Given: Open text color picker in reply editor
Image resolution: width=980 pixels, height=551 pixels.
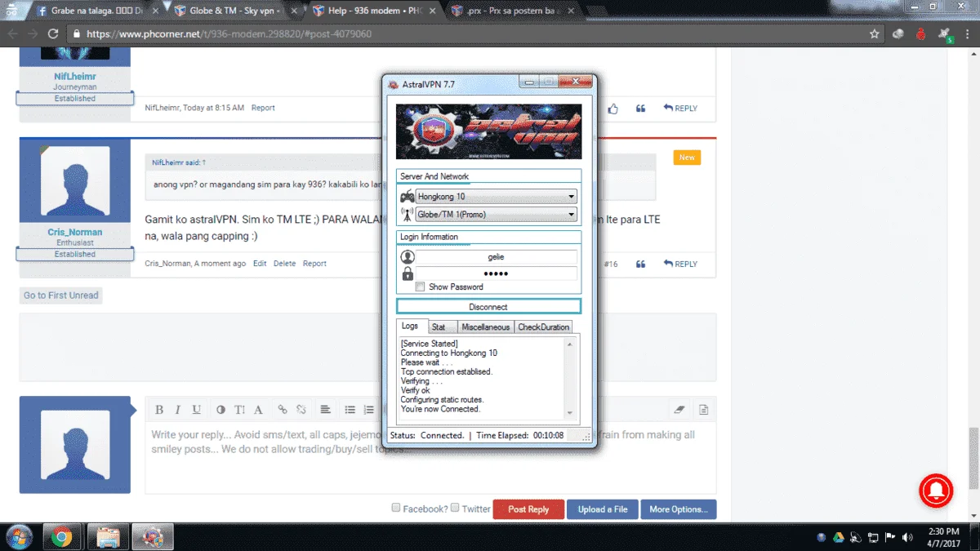Looking at the screenshot, I should click(220, 410).
